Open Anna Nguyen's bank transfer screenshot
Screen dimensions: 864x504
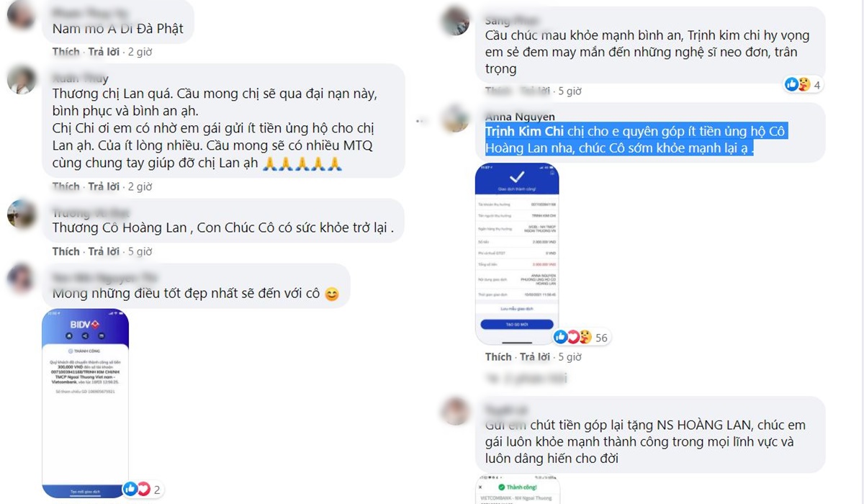(x=517, y=253)
